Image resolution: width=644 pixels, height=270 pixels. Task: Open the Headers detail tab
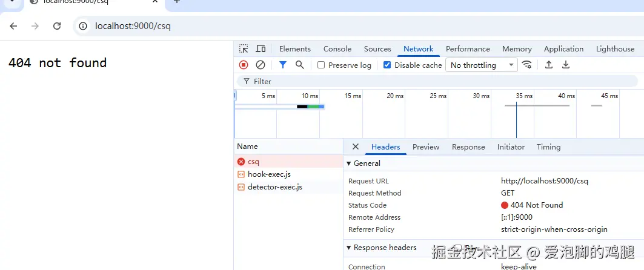tap(386, 147)
